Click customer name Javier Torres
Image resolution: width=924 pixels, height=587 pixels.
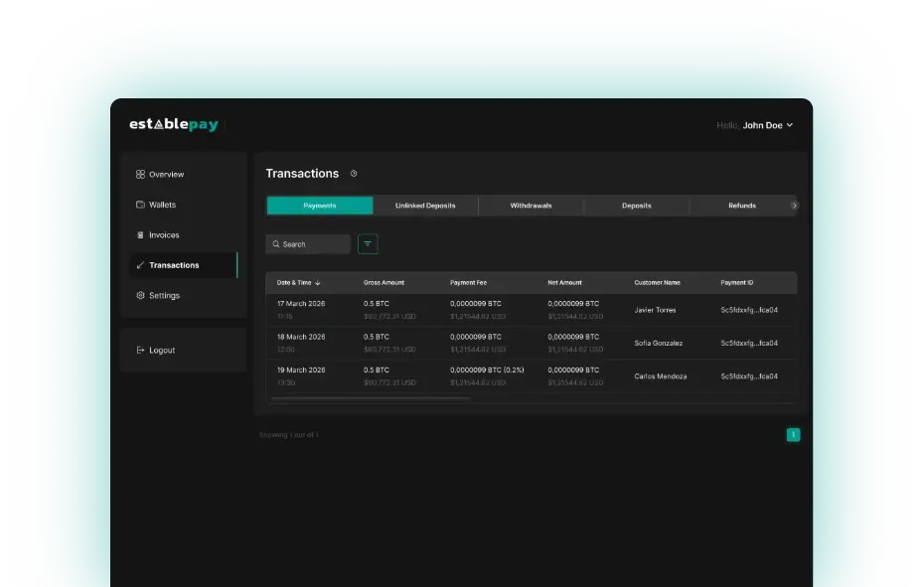click(x=655, y=310)
